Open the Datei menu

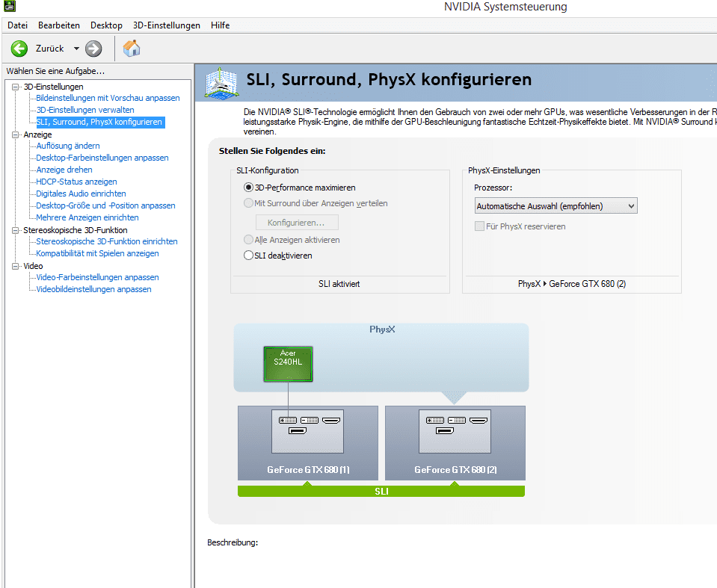tap(17, 25)
